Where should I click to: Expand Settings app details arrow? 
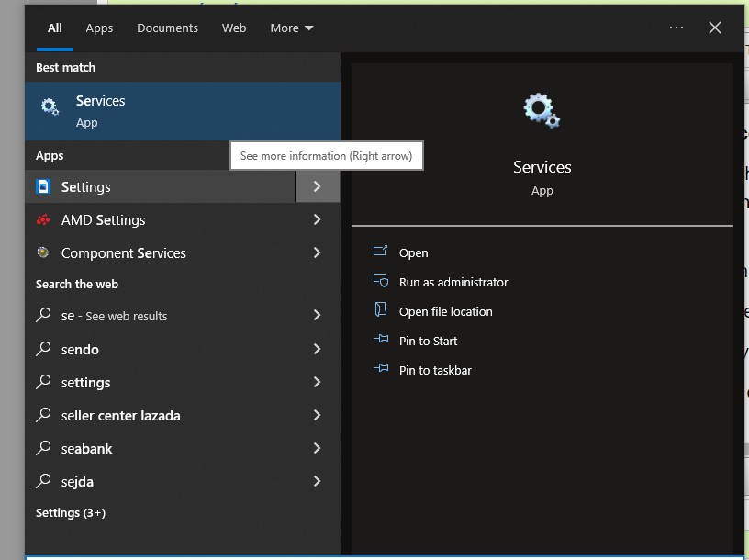pos(318,186)
